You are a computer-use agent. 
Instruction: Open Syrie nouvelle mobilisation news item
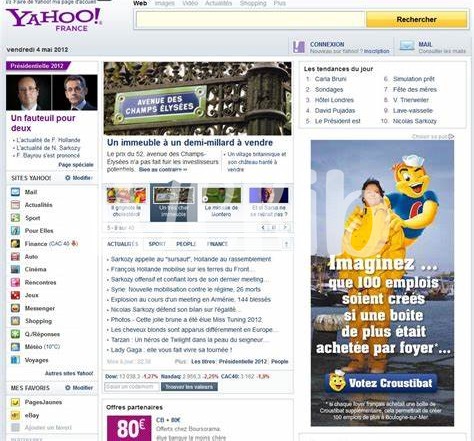(186, 289)
